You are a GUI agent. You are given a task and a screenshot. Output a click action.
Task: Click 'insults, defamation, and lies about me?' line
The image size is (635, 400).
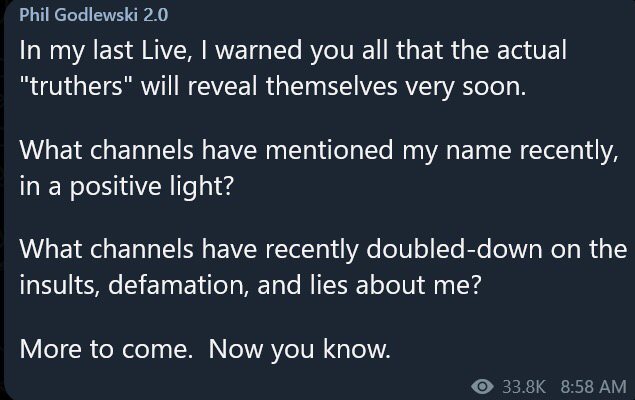click(x=250, y=285)
